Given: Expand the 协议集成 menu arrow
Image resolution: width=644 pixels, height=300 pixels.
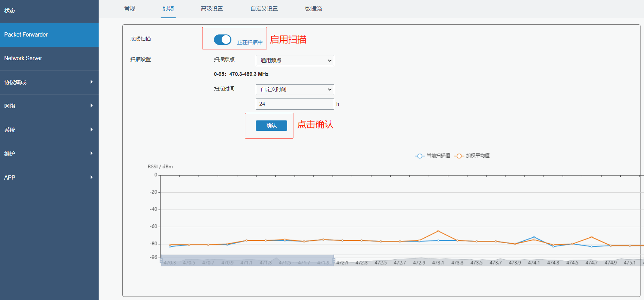Looking at the screenshot, I should click(91, 82).
